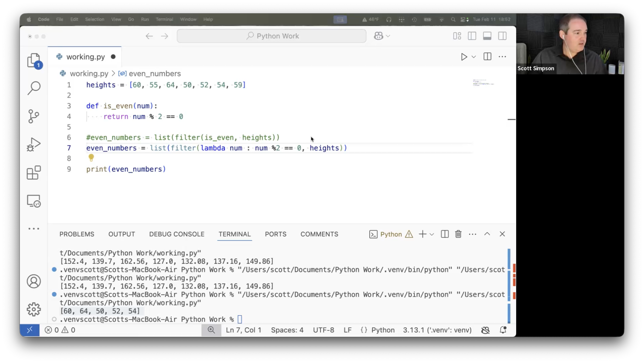Split the editor using the split icon
The image size is (644, 363).
tap(487, 57)
